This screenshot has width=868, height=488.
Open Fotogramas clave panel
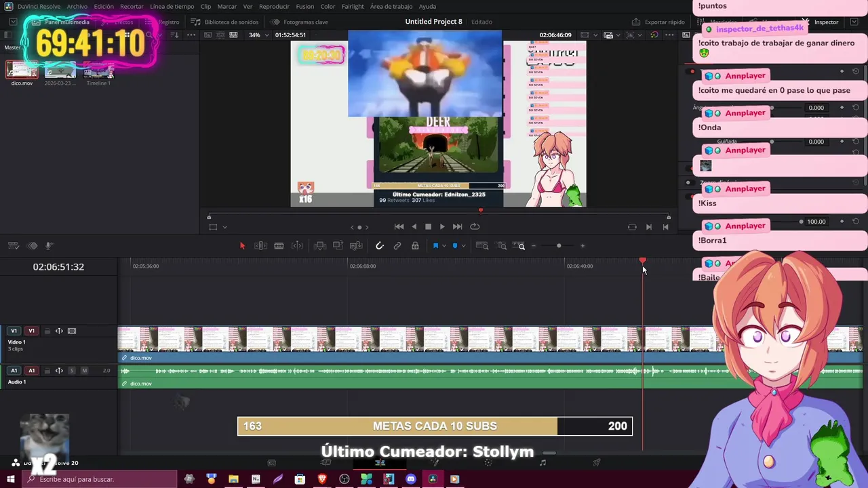point(300,22)
